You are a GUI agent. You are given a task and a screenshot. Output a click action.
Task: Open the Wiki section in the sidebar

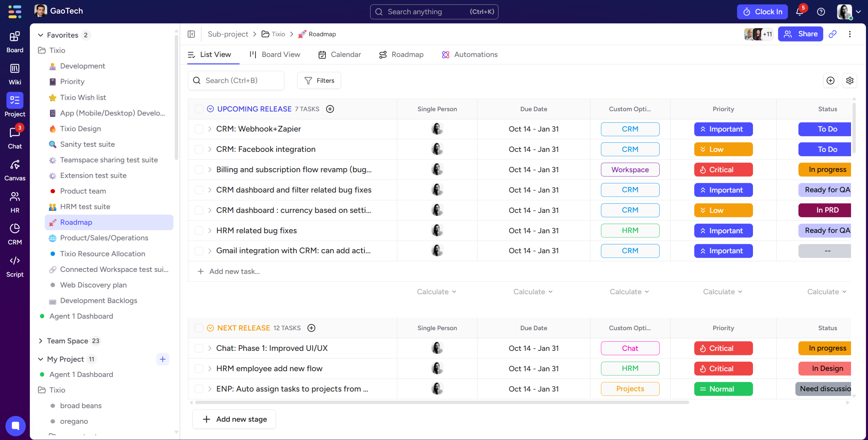(x=14, y=74)
